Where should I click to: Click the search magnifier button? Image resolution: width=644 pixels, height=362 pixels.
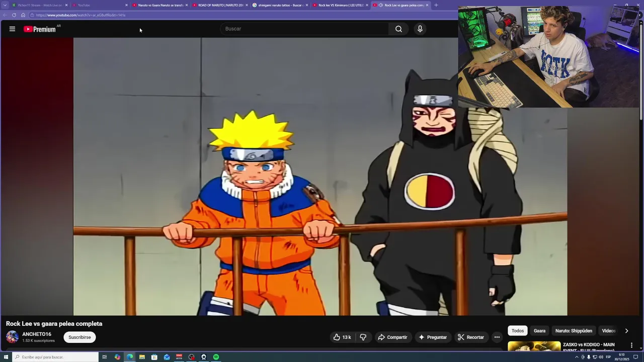coord(398,29)
